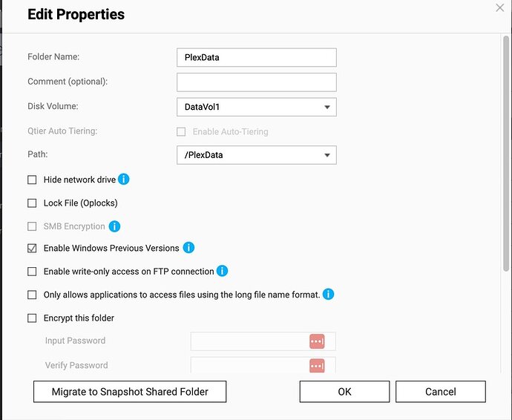
Task: Open the Disk Volume dropdown
Action: click(256, 107)
